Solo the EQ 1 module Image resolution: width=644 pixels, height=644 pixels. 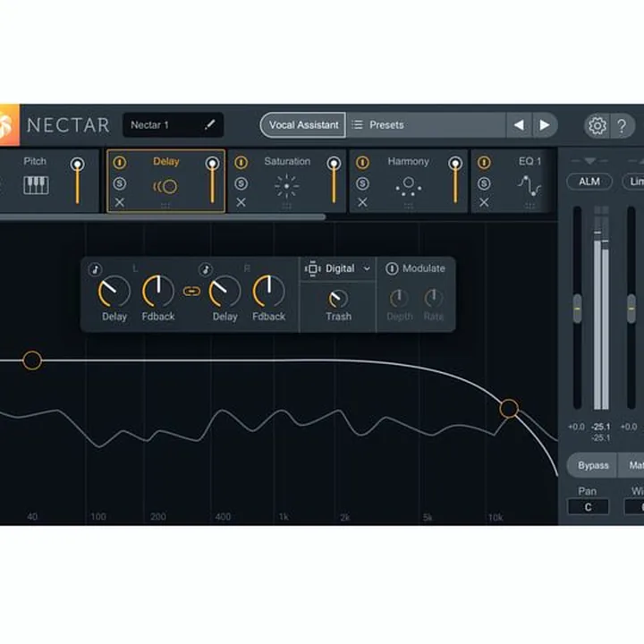pos(484,183)
